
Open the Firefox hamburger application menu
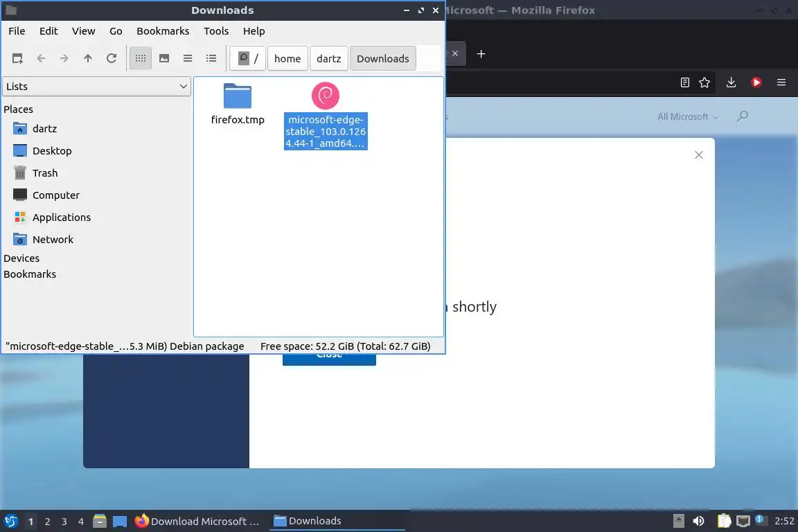click(x=781, y=82)
